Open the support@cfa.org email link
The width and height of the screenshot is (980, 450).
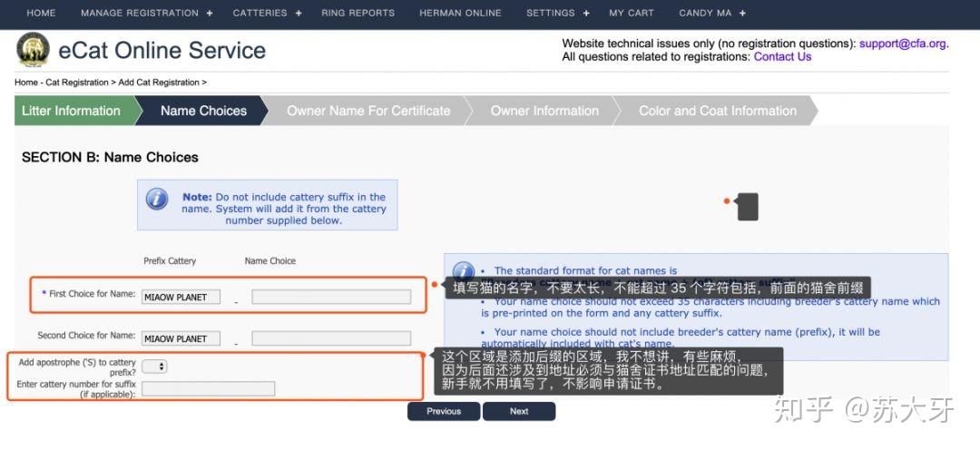tap(903, 44)
